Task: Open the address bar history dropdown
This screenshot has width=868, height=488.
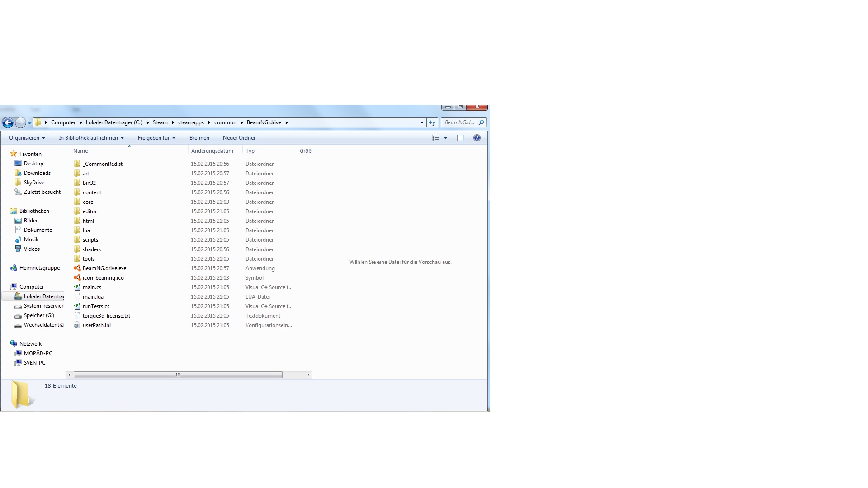Action: (422, 122)
